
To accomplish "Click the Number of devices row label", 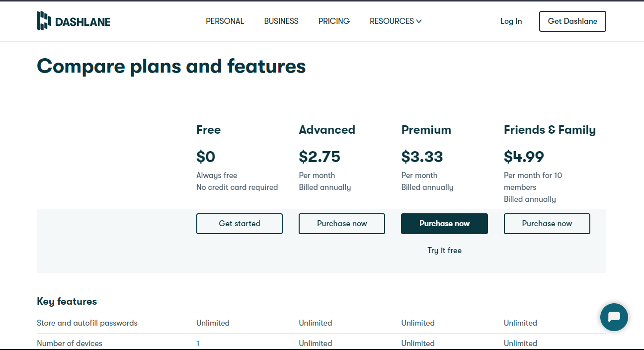I will (x=70, y=343).
